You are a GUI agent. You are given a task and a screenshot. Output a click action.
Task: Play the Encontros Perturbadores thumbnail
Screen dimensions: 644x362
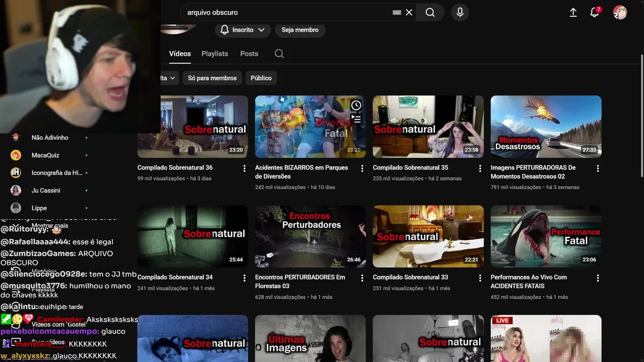310,236
